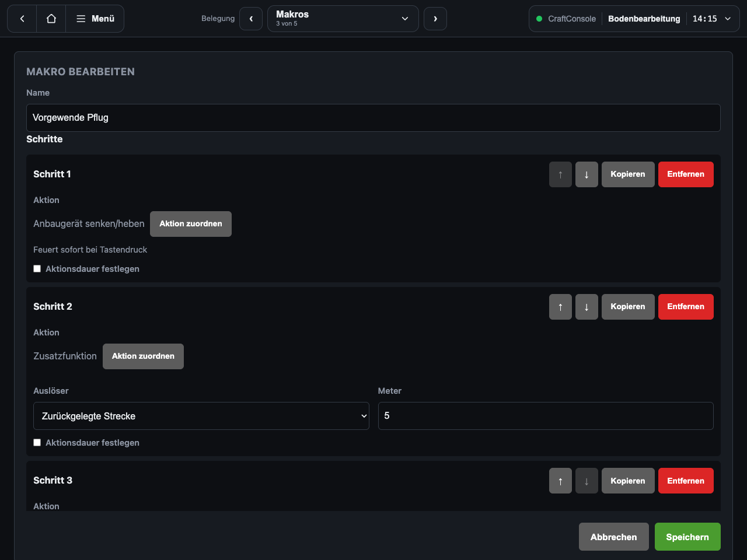Expand the CraftConsole profile status menu
The width and height of the screenshot is (747, 560).
click(x=634, y=19)
